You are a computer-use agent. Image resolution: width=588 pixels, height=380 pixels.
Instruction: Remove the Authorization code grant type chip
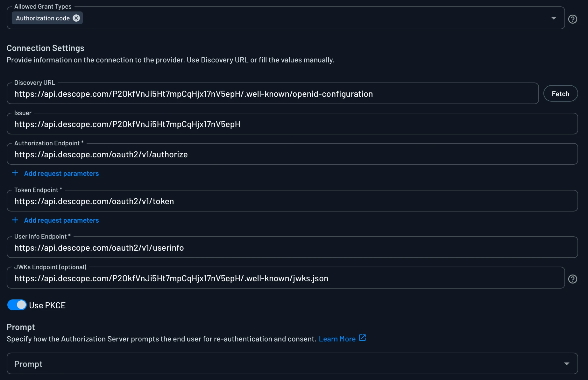pos(76,18)
